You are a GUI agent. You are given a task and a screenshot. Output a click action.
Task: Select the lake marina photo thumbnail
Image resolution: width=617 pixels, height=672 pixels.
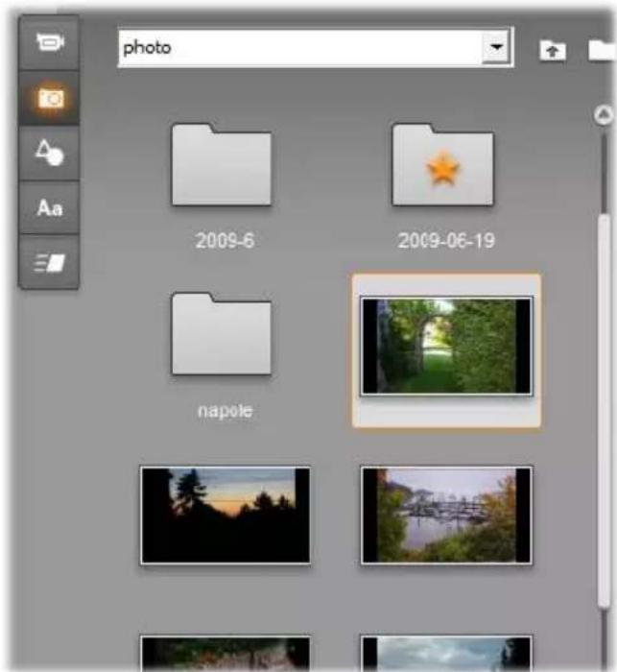point(446,516)
